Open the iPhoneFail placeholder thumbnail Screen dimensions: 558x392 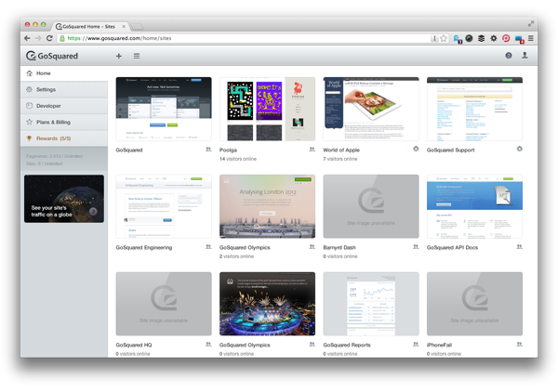474,304
